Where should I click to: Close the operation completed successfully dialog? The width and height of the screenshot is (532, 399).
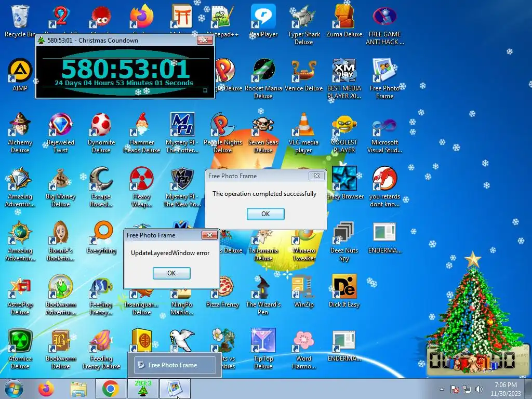pyautogui.click(x=316, y=176)
